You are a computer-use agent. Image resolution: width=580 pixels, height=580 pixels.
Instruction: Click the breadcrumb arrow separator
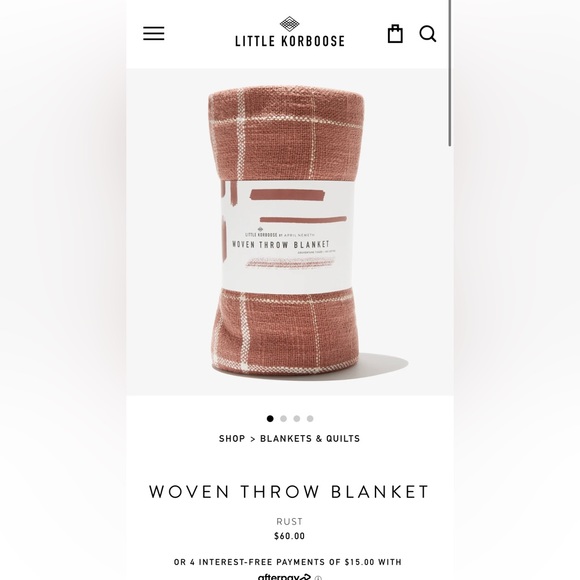[x=253, y=439]
